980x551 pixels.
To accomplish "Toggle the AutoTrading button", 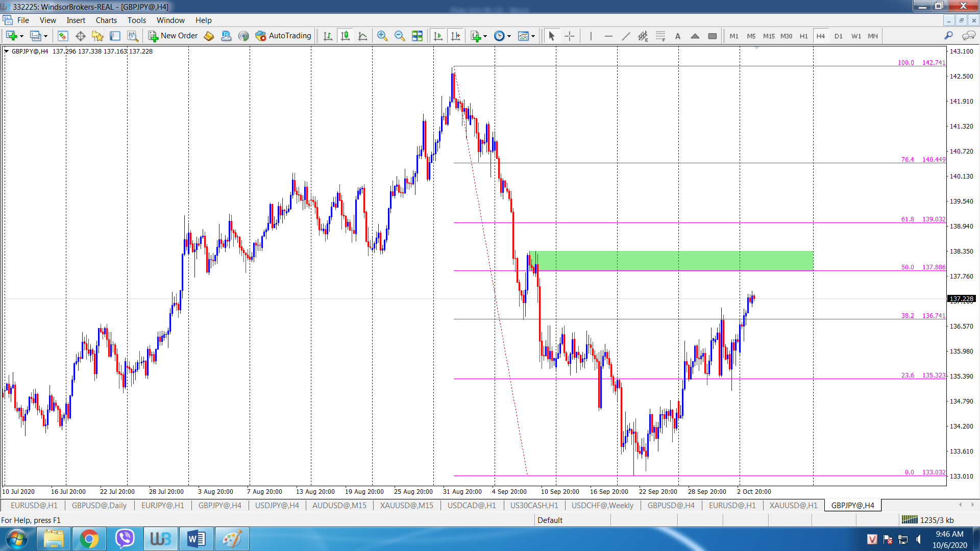I will [x=283, y=36].
